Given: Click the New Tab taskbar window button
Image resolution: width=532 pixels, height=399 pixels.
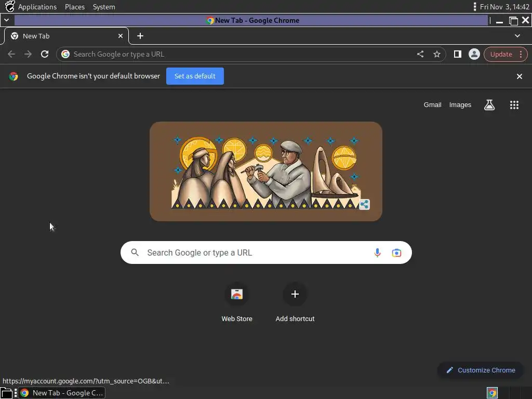Looking at the screenshot, I should (x=61, y=393).
